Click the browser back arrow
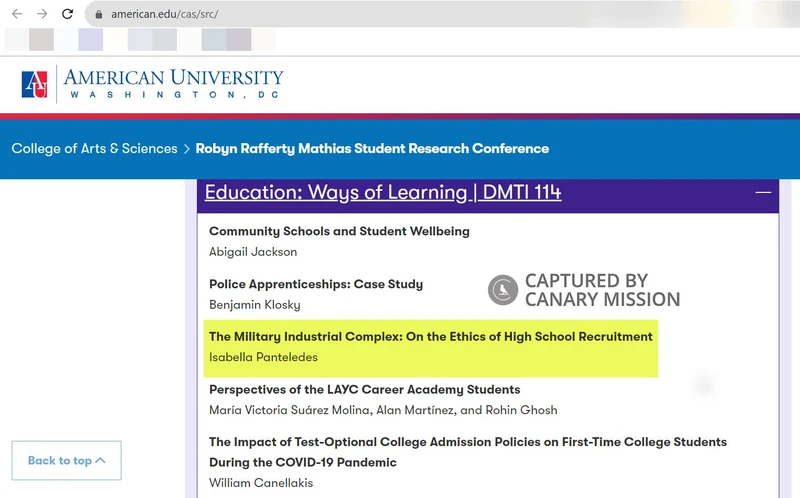 coord(16,14)
